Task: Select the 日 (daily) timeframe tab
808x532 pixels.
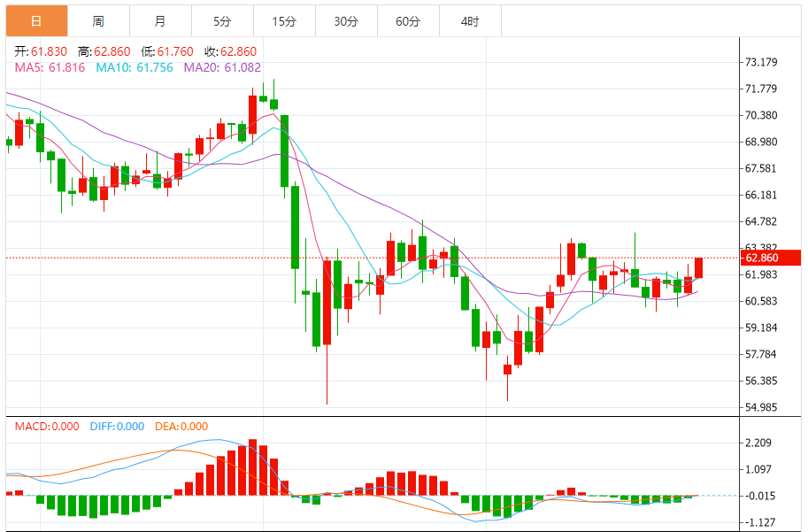Action: coord(36,21)
